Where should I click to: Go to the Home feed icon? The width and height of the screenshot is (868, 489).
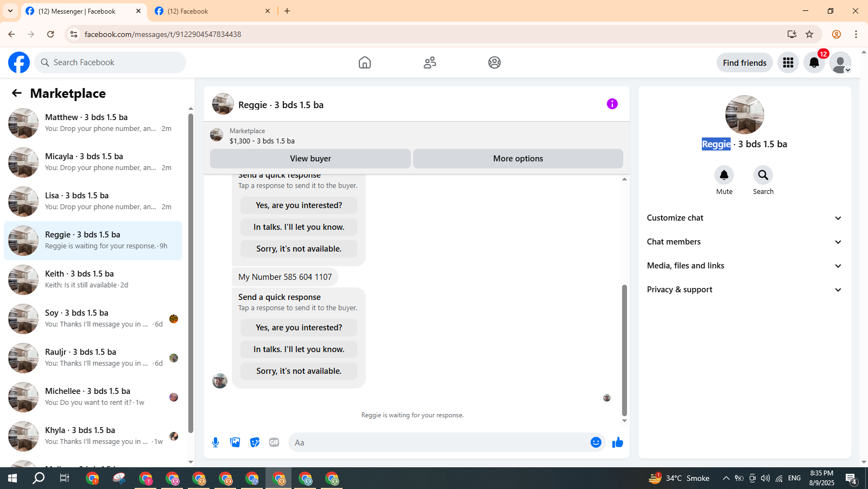pos(365,62)
